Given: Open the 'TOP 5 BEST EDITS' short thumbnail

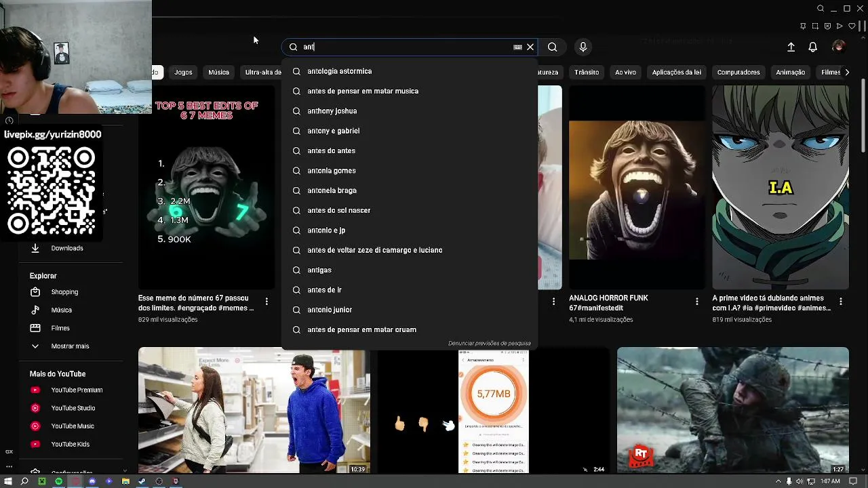Looking at the screenshot, I should 207,188.
